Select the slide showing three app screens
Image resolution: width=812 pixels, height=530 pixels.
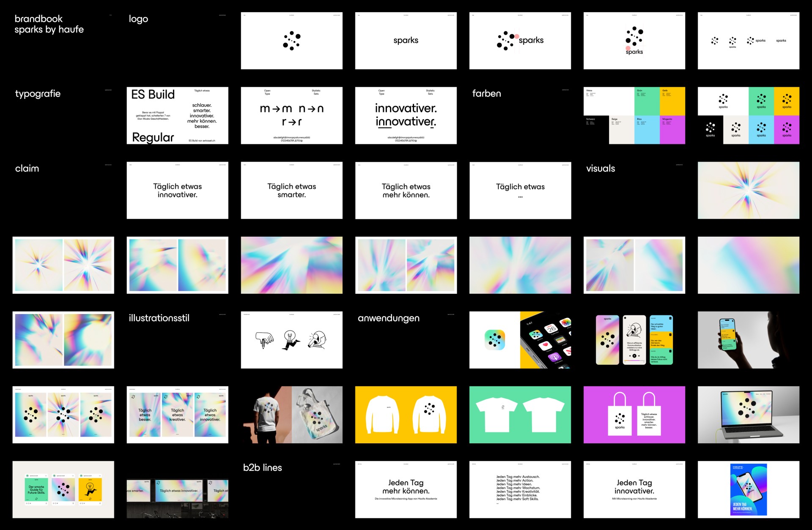634,340
